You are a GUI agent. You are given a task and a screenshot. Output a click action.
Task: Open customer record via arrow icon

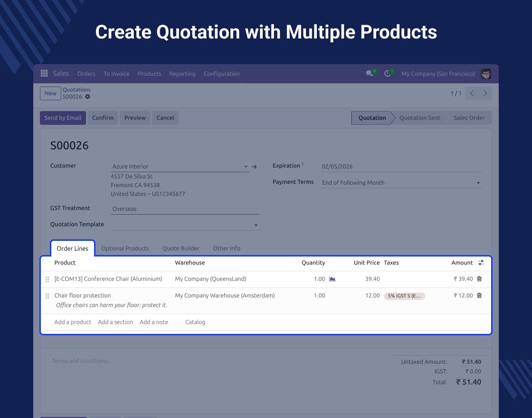click(254, 167)
